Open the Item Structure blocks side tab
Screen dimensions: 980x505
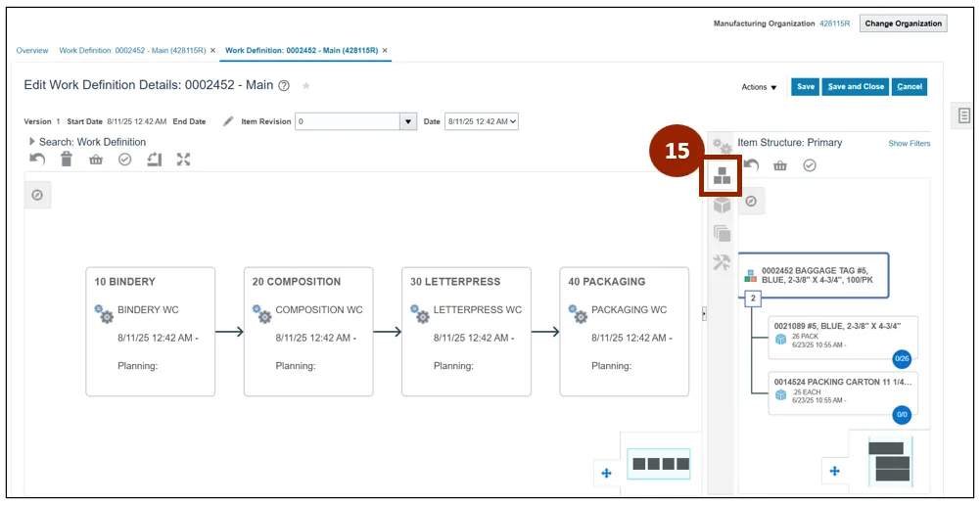(722, 175)
